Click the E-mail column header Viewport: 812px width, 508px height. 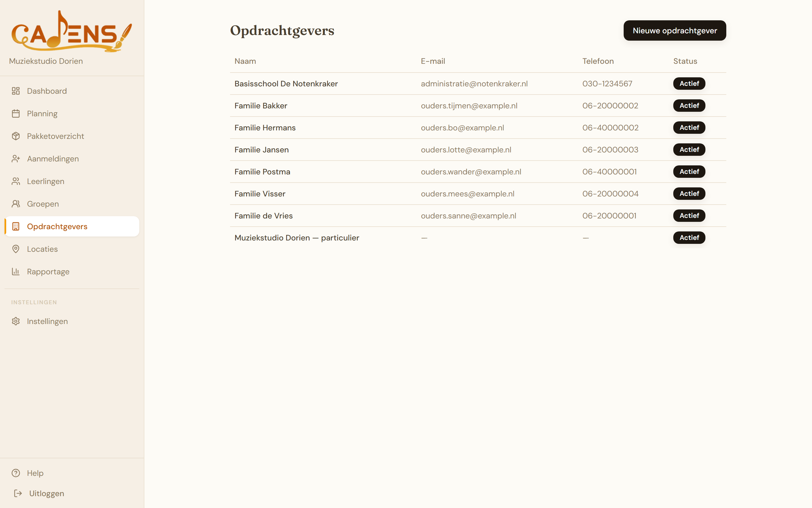point(433,61)
